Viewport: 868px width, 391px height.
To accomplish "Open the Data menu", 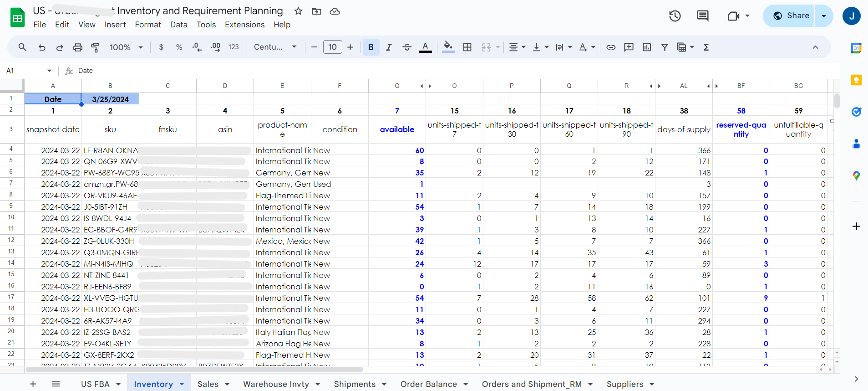I will pyautogui.click(x=179, y=25).
